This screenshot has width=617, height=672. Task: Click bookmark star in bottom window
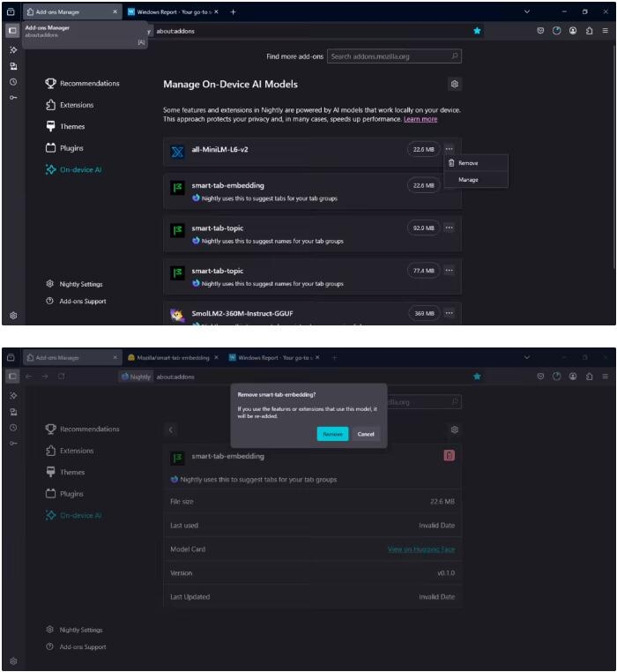[477, 377]
